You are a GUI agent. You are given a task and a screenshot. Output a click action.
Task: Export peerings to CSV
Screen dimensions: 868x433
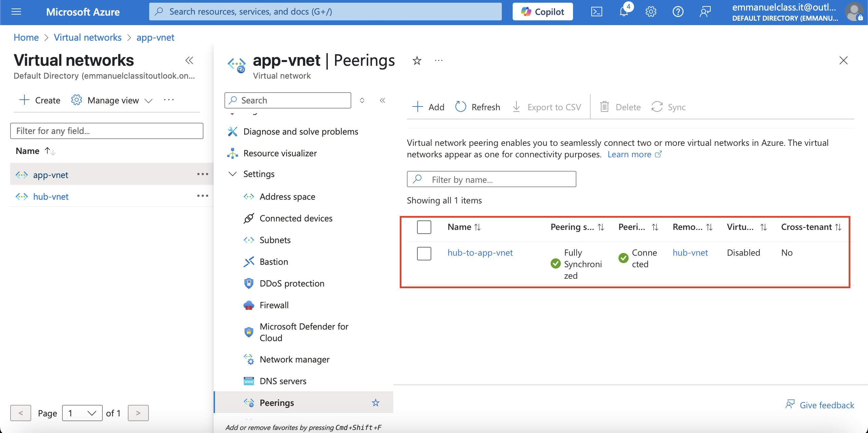pos(547,107)
